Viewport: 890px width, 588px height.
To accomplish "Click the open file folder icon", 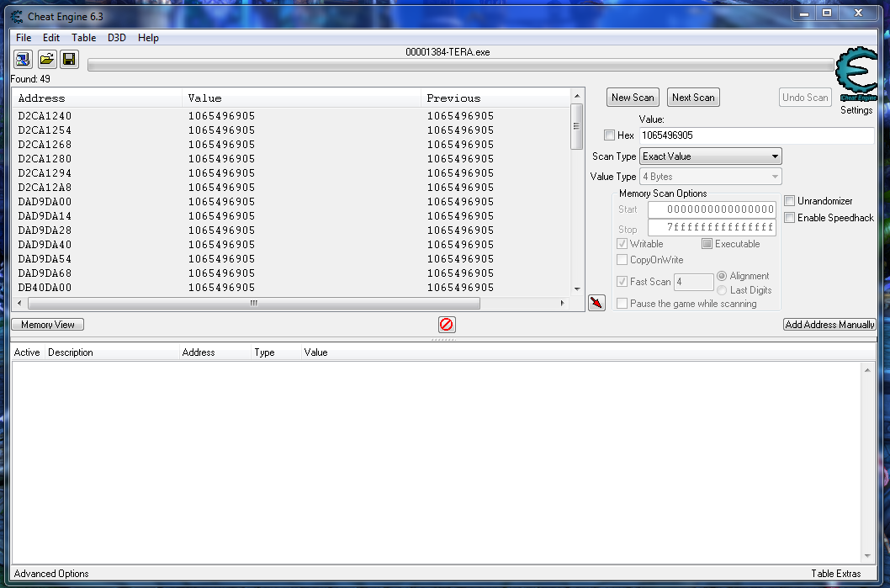I will tap(46, 59).
